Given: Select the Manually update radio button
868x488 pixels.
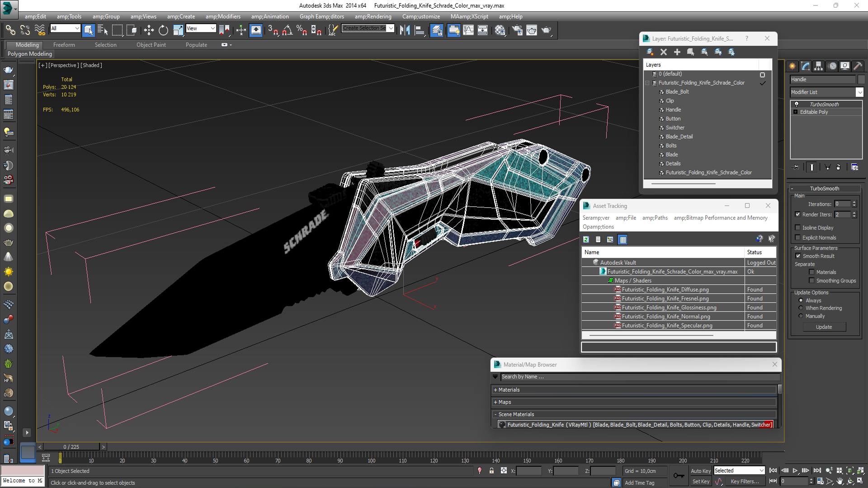Looking at the screenshot, I should coord(801,316).
